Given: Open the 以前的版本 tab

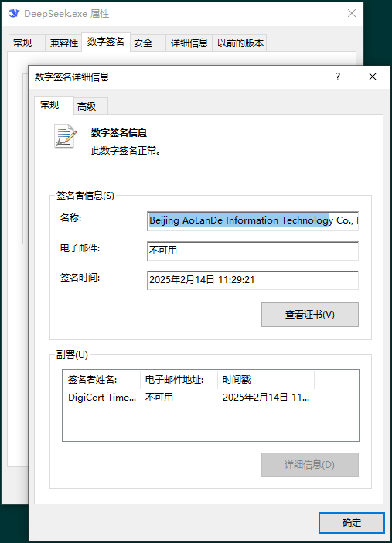Looking at the screenshot, I should click(x=240, y=43).
